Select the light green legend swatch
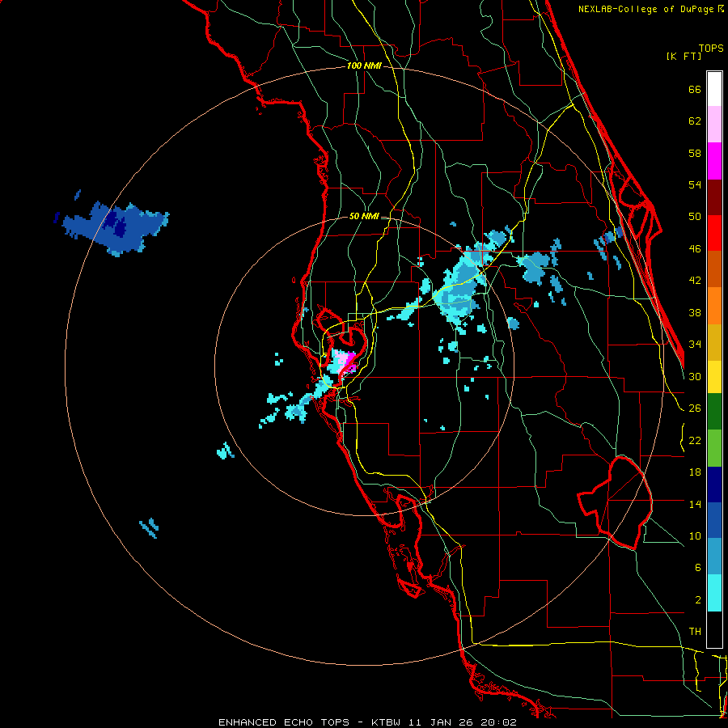This screenshot has height=728, width=728. pyautogui.click(x=714, y=448)
